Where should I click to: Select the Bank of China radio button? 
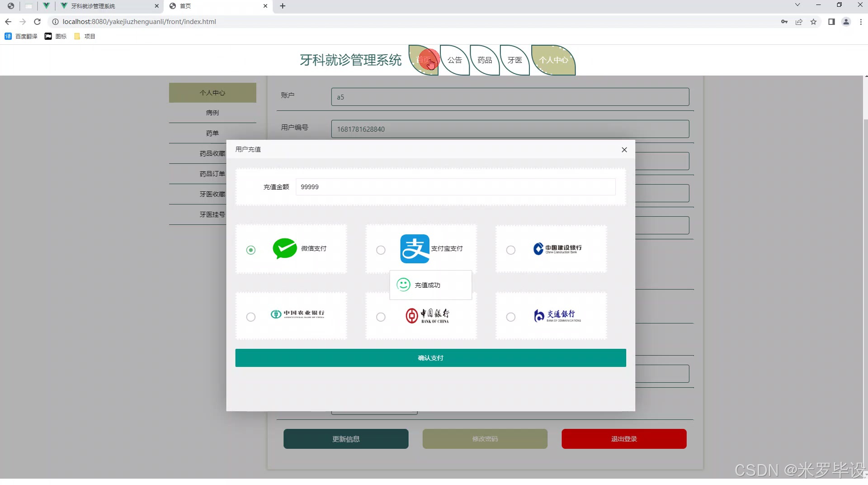point(381,317)
